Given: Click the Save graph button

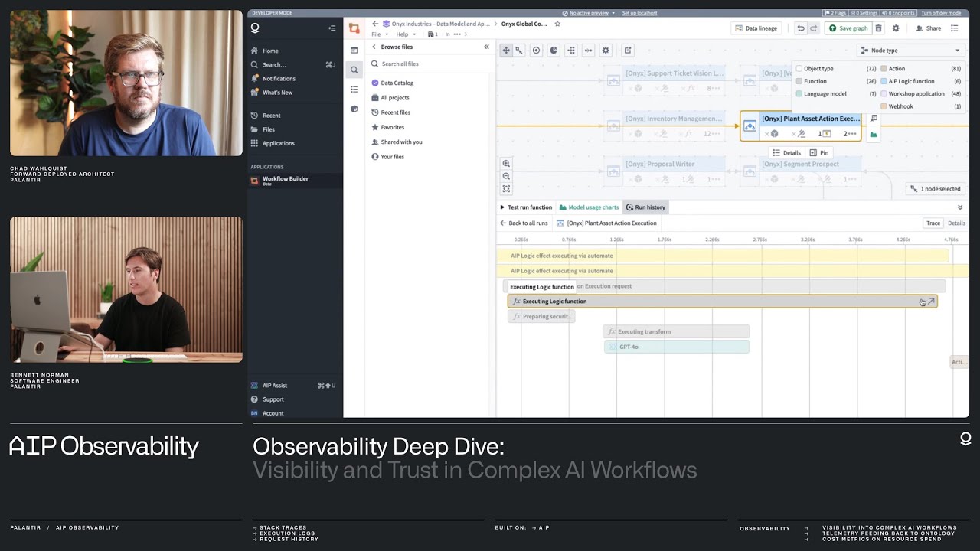Looking at the screenshot, I should tap(848, 28).
